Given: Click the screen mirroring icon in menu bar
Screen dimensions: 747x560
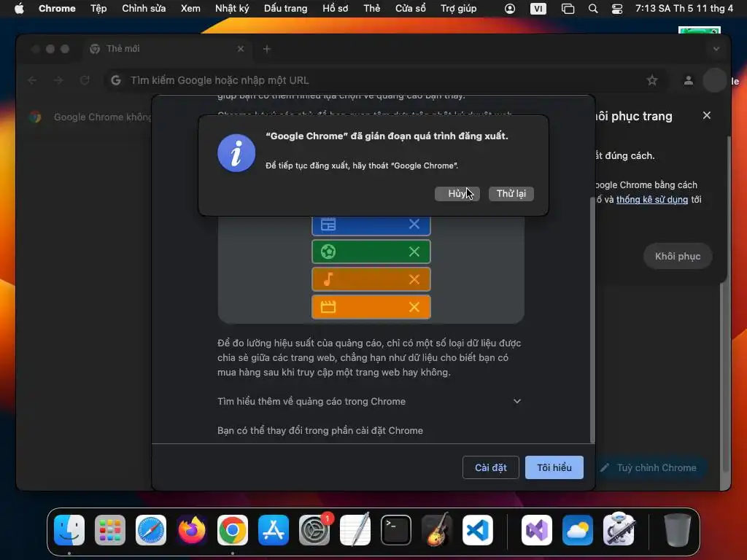Looking at the screenshot, I should [568, 9].
